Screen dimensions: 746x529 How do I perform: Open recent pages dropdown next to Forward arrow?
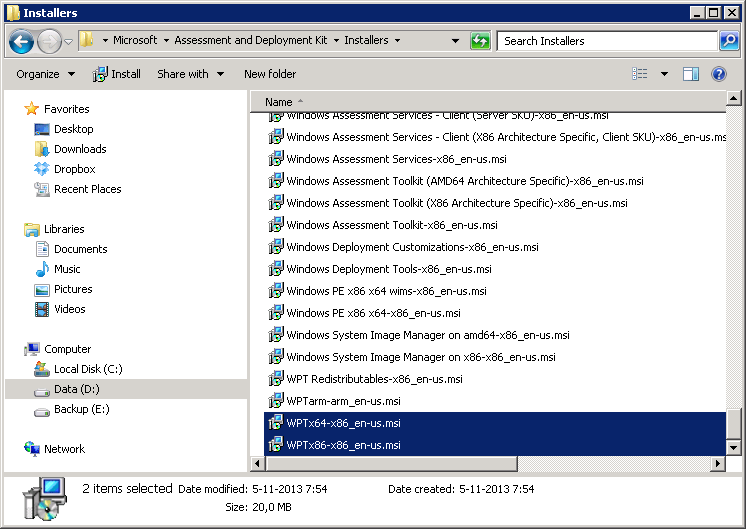[x=69, y=42]
